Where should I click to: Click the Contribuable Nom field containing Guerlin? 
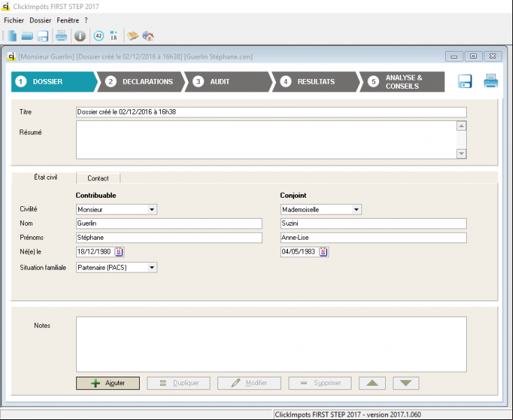coord(169,224)
